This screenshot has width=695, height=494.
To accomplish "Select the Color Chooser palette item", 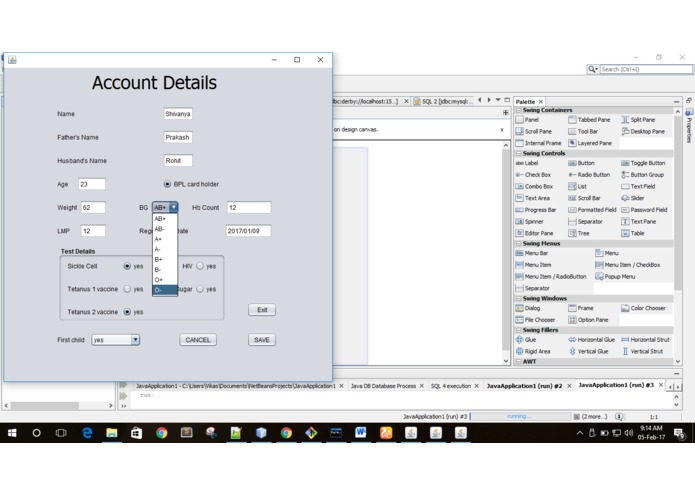I will [x=643, y=308].
